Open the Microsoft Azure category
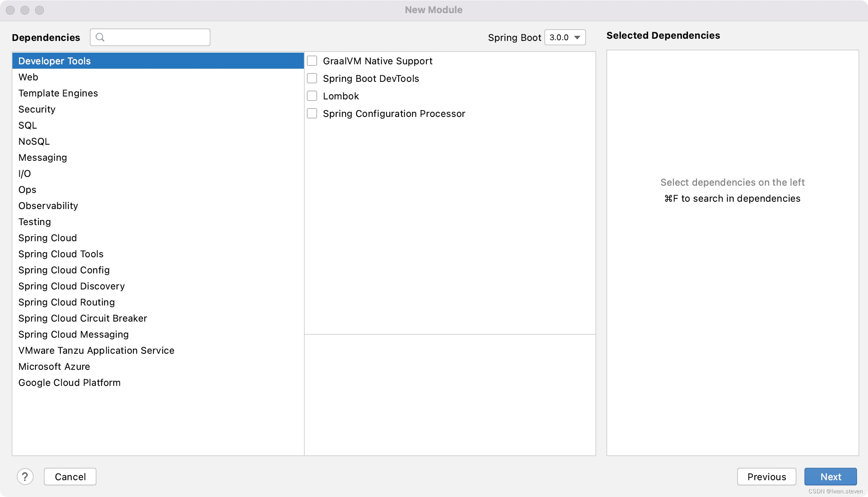The width and height of the screenshot is (868, 497). coord(158,366)
